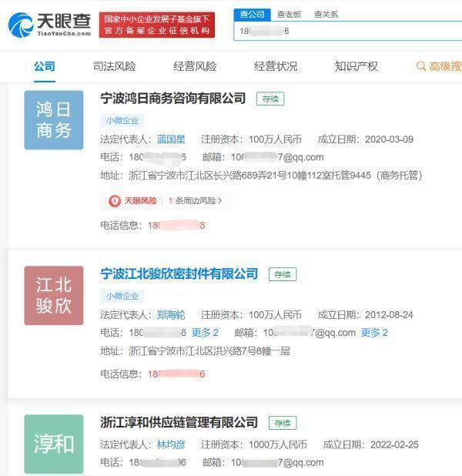Open the 经营风险 tab
The image size is (462, 476).
coord(195,66)
